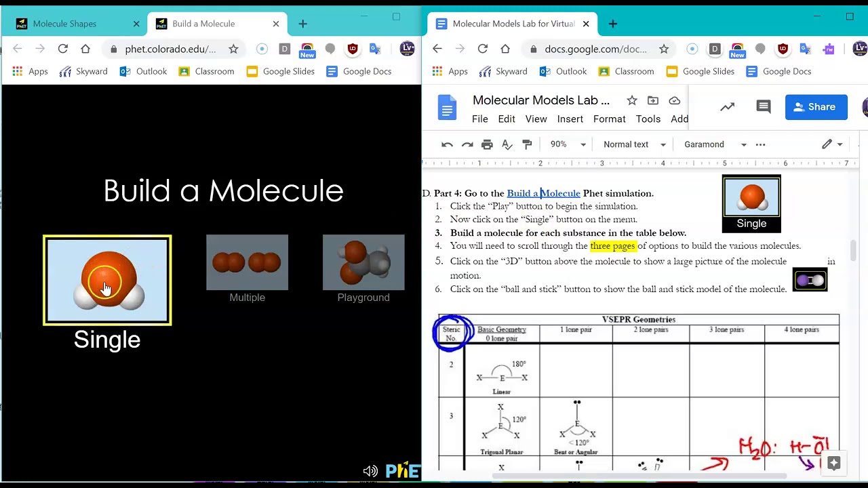This screenshot has width=868, height=488.
Task: Select the Single molecule mode thumbnail
Action: point(107,280)
